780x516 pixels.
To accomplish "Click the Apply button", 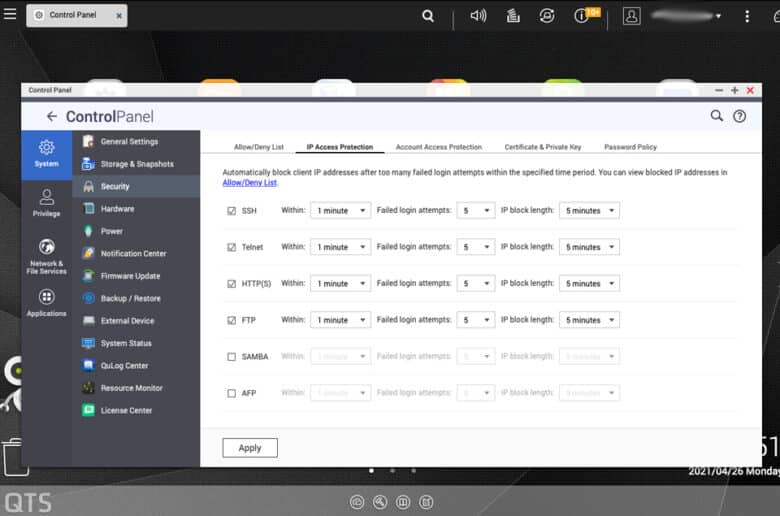I will point(250,448).
